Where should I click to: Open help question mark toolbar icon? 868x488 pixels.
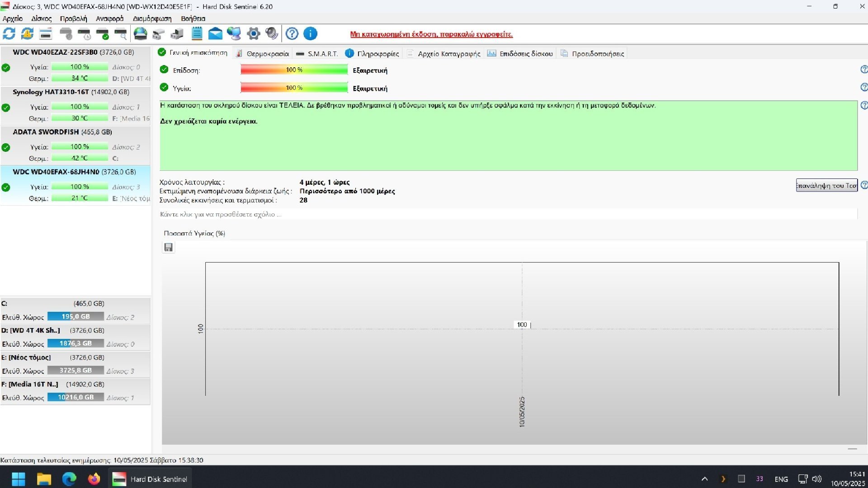[x=292, y=33]
